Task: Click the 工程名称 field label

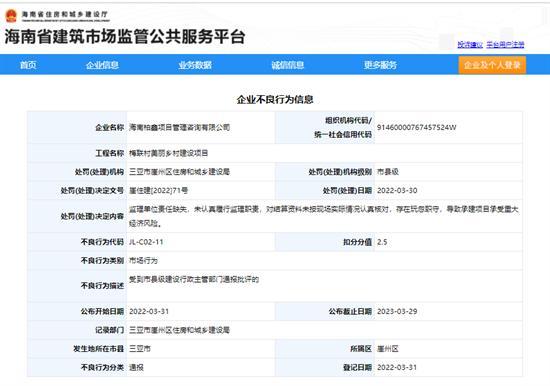Action: tap(110, 153)
